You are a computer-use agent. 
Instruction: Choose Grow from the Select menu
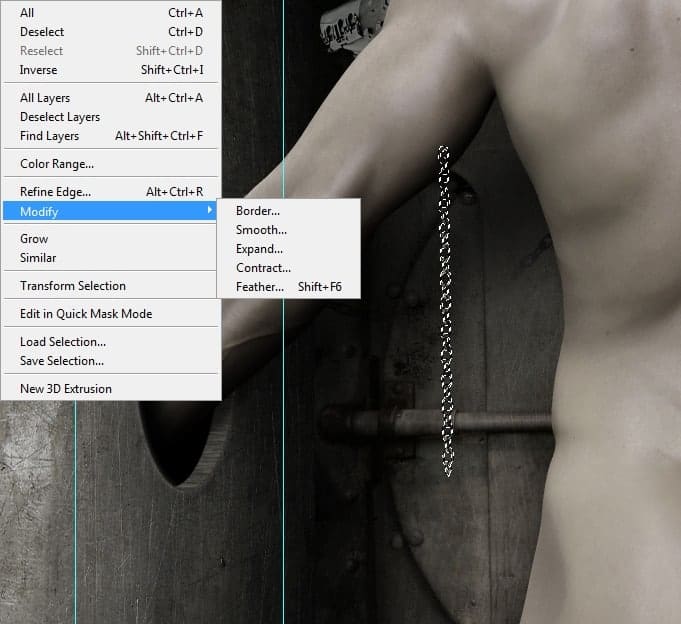pyautogui.click(x=109, y=239)
